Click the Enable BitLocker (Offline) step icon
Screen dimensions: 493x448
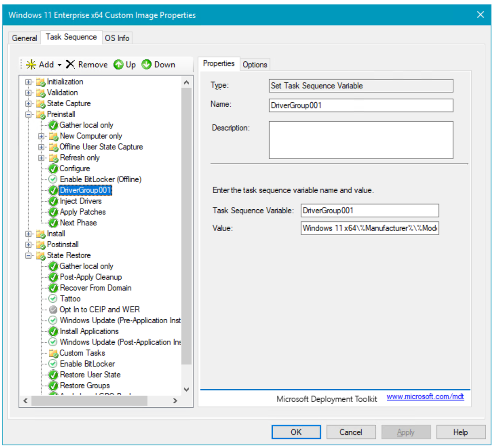coord(53,179)
